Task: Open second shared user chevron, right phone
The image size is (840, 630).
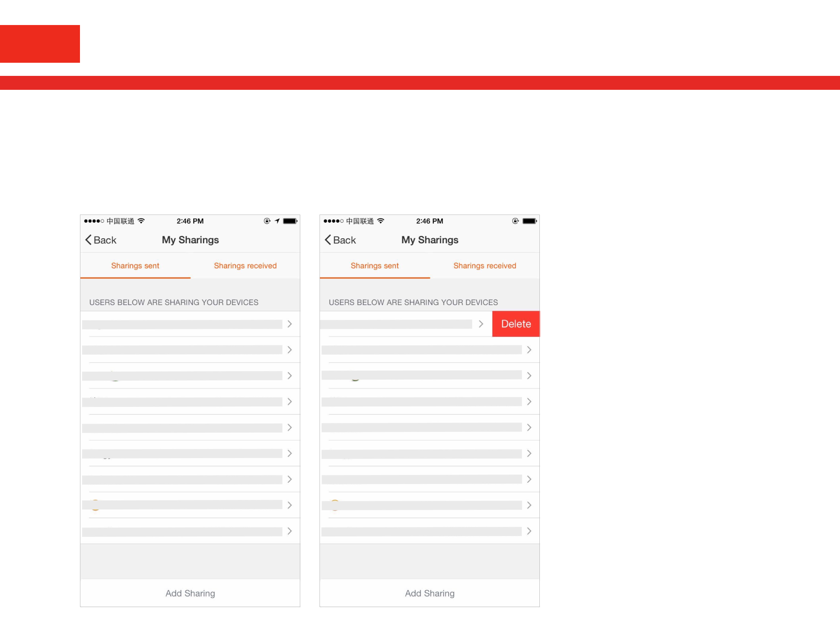Action: coord(529,350)
